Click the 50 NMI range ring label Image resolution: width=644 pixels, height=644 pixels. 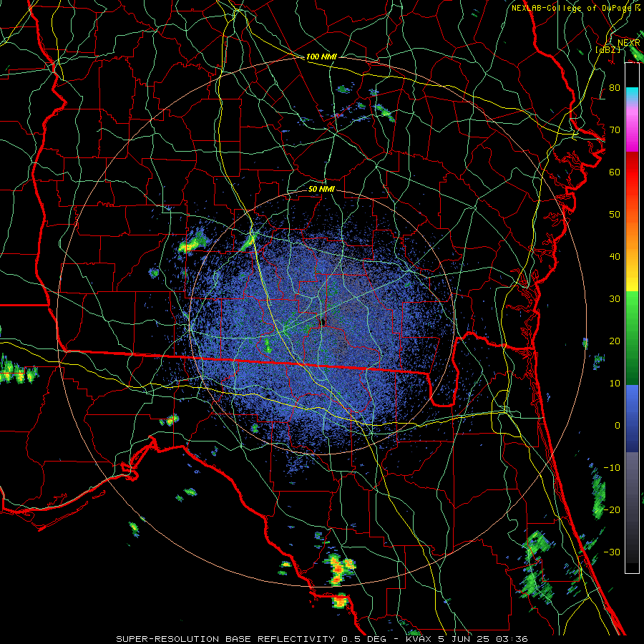[x=321, y=189]
